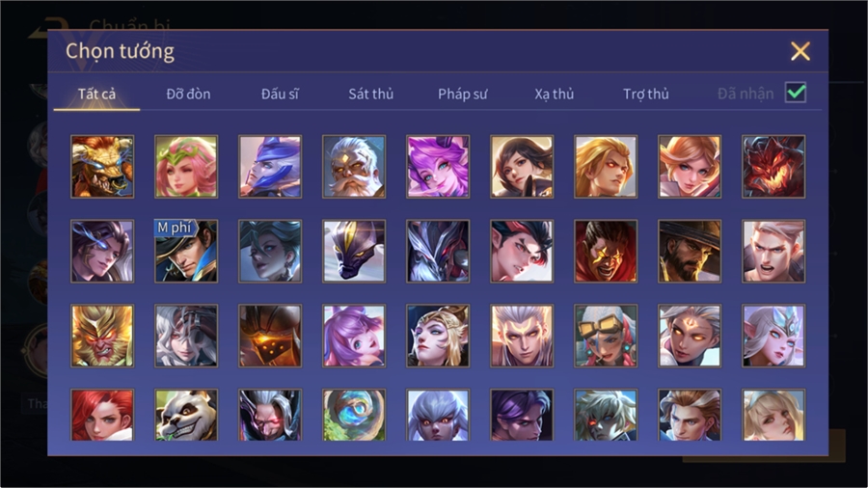Close the 'Chọn tướng' dialog
The image size is (868, 488).
[x=800, y=51]
